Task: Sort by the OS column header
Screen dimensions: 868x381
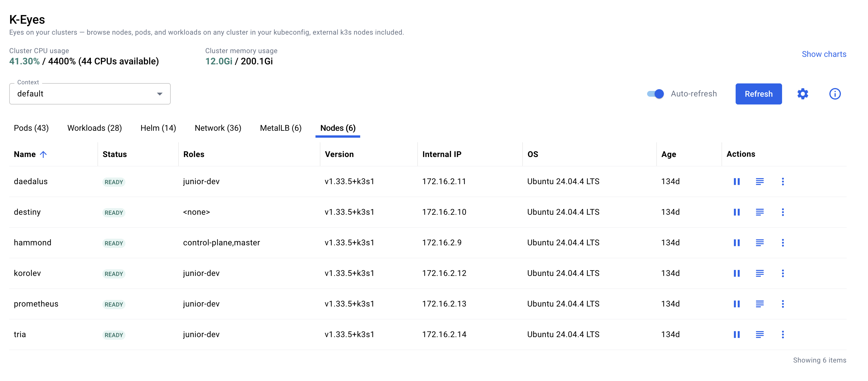Action: pos(532,154)
